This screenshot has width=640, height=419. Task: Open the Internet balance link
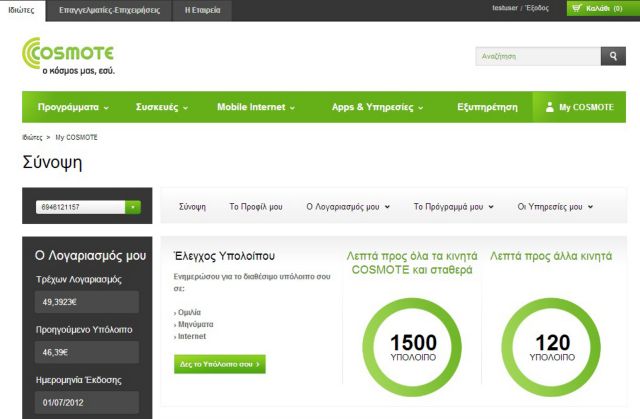[x=192, y=336]
